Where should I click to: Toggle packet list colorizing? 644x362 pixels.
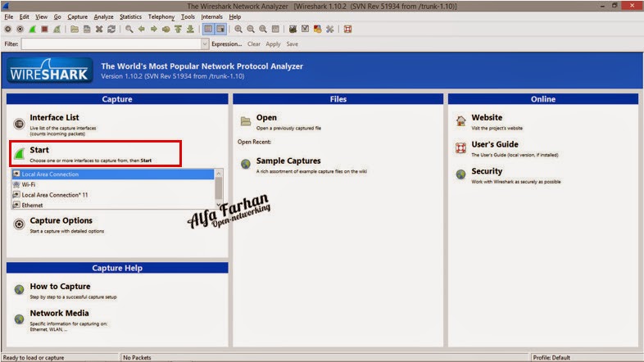tap(208, 29)
